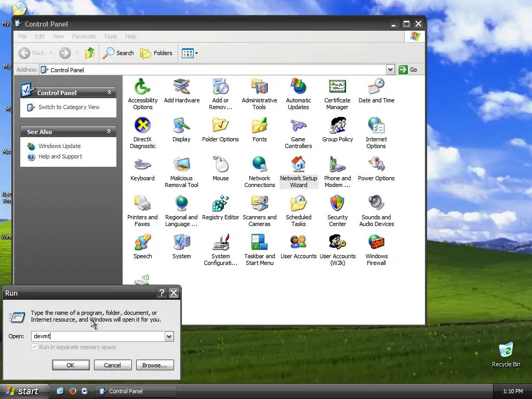The height and width of the screenshot is (399, 532).
Task: Open the Favorites menu
Action: click(84, 36)
